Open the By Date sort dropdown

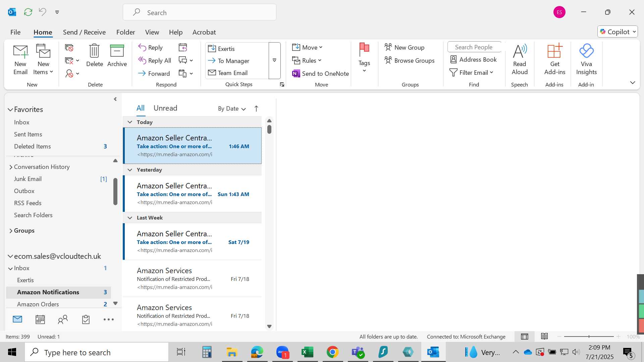click(x=232, y=109)
